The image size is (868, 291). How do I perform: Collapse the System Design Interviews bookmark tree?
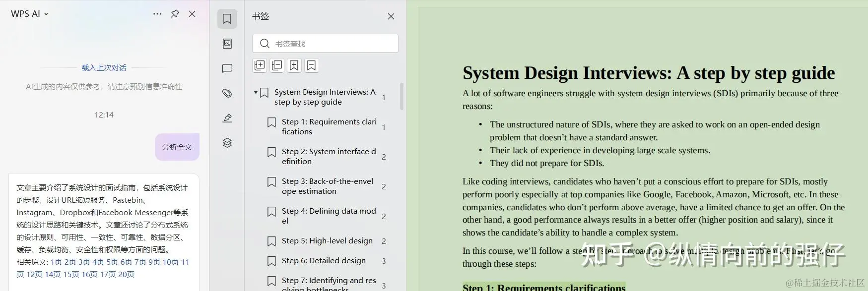click(256, 92)
